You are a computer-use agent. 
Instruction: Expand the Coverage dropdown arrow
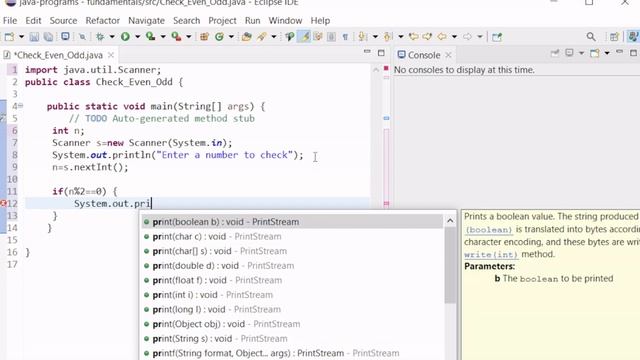[x=163, y=37]
